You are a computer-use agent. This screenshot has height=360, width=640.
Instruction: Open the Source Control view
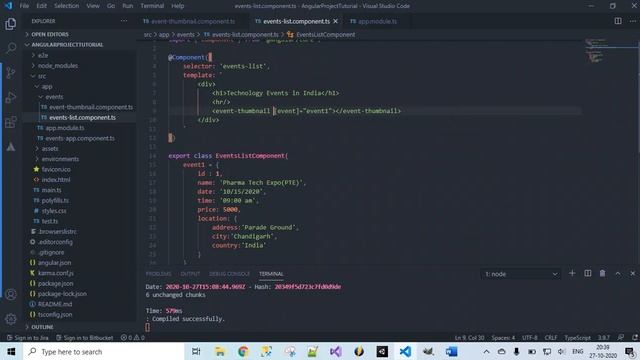pyautogui.click(x=11, y=73)
